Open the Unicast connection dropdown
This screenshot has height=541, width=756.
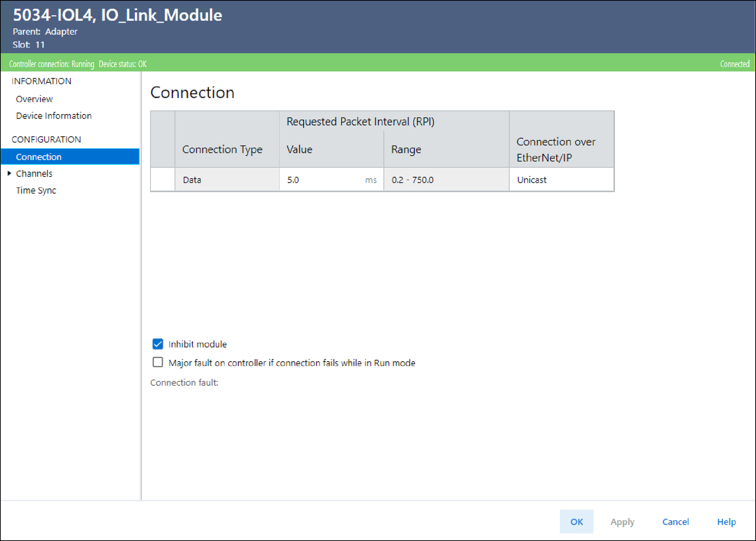pyautogui.click(x=561, y=180)
